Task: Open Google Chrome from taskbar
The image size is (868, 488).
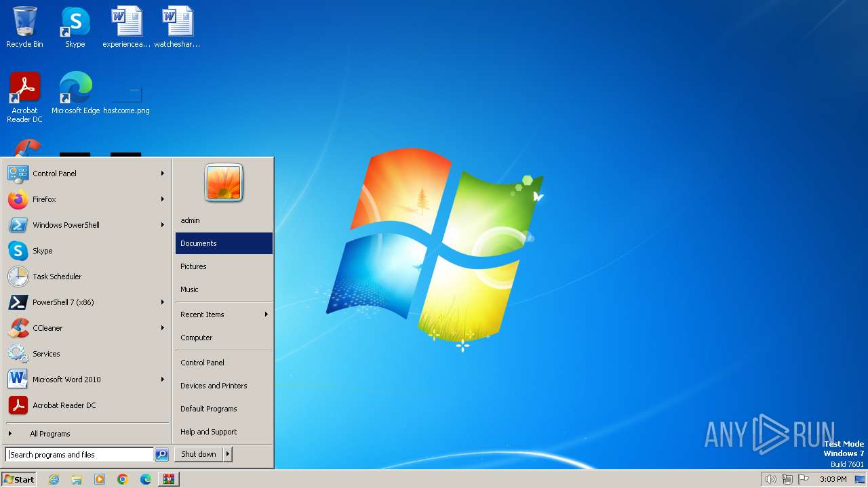Action: pyautogui.click(x=123, y=479)
